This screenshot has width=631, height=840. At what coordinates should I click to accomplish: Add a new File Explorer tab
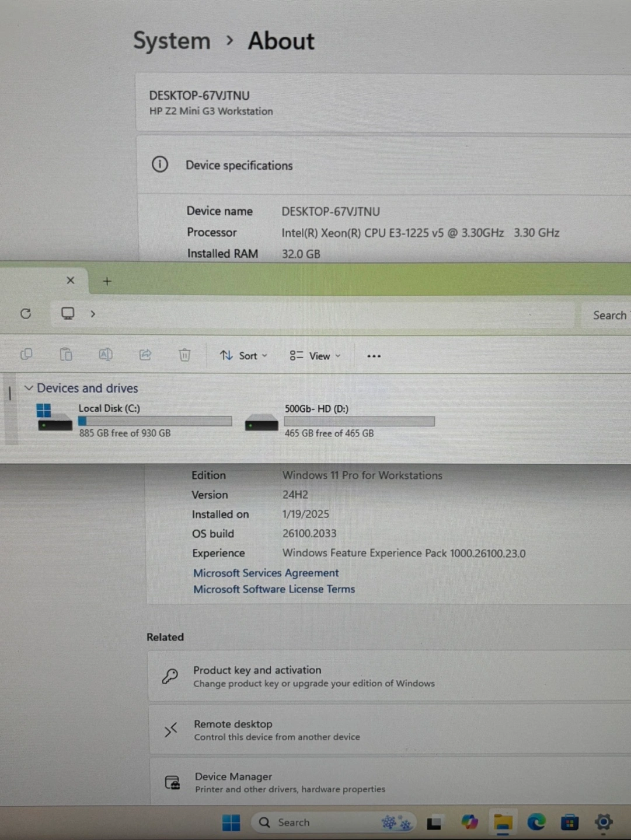(x=107, y=281)
